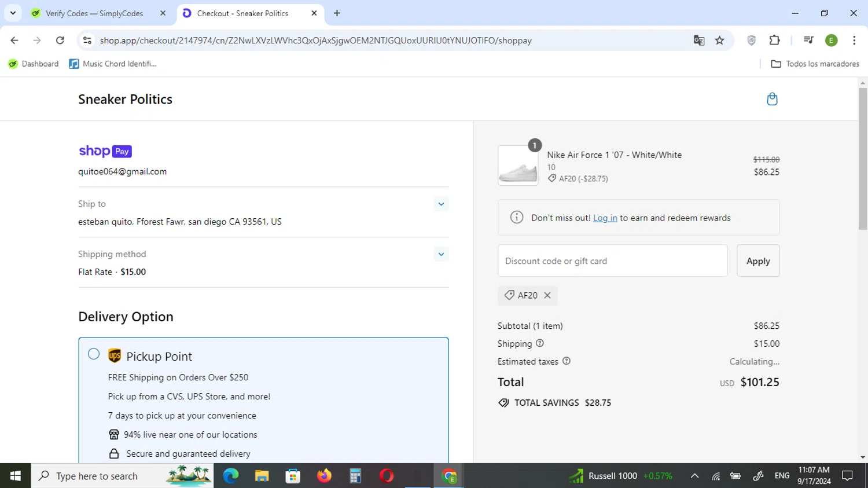Image resolution: width=868 pixels, height=488 pixels.
Task: Open Microsoft Store from the taskbar
Action: pos(293,476)
